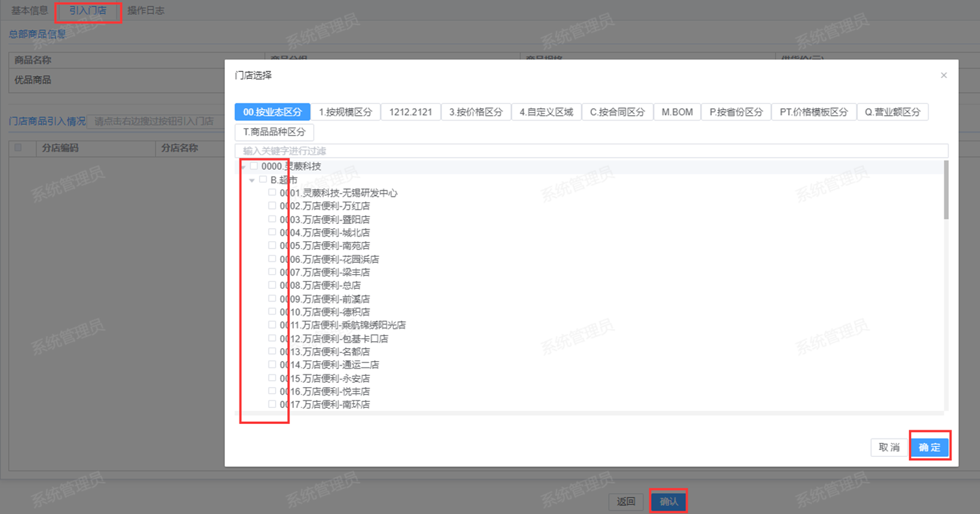
Task: Check store 0002.万店便利-万红店
Action: [x=272, y=206]
